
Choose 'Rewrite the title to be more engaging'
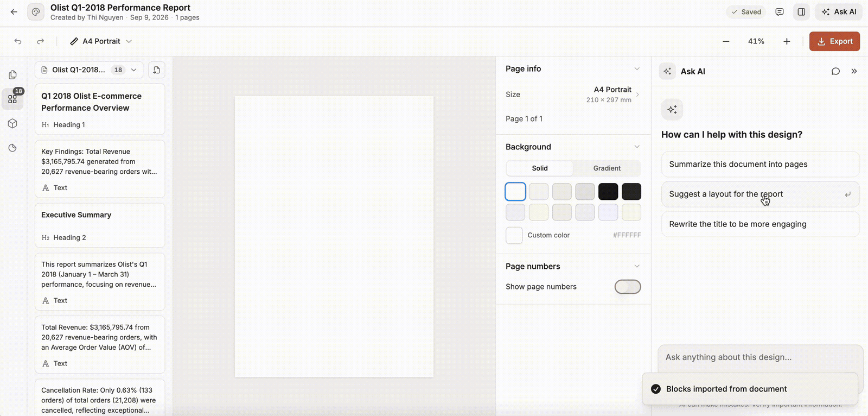761,224
